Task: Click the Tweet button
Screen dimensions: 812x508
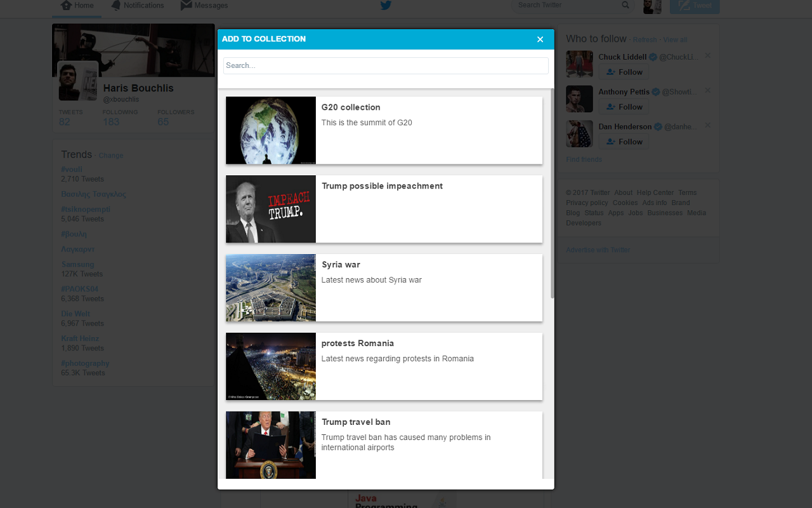Action: (695, 6)
